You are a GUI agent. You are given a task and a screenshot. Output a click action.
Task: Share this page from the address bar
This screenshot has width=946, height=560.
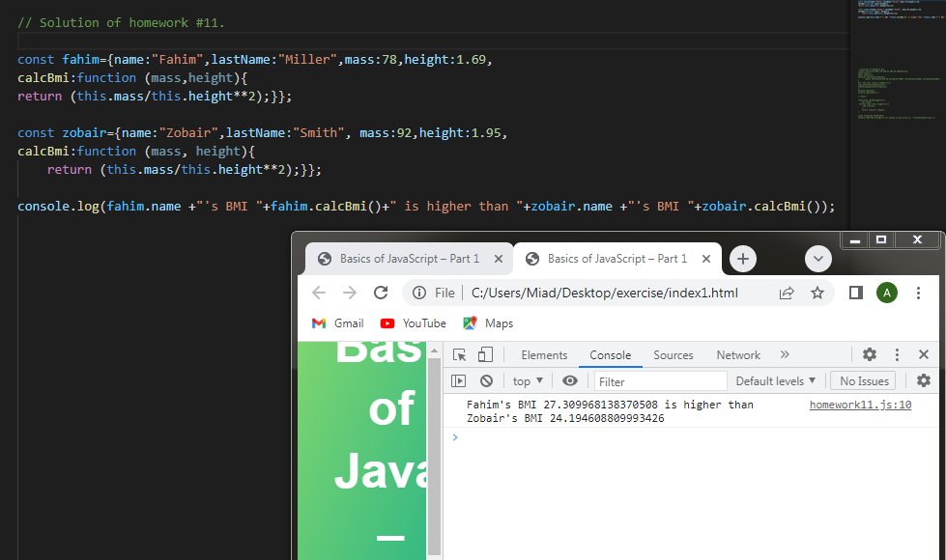pyautogui.click(x=787, y=293)
